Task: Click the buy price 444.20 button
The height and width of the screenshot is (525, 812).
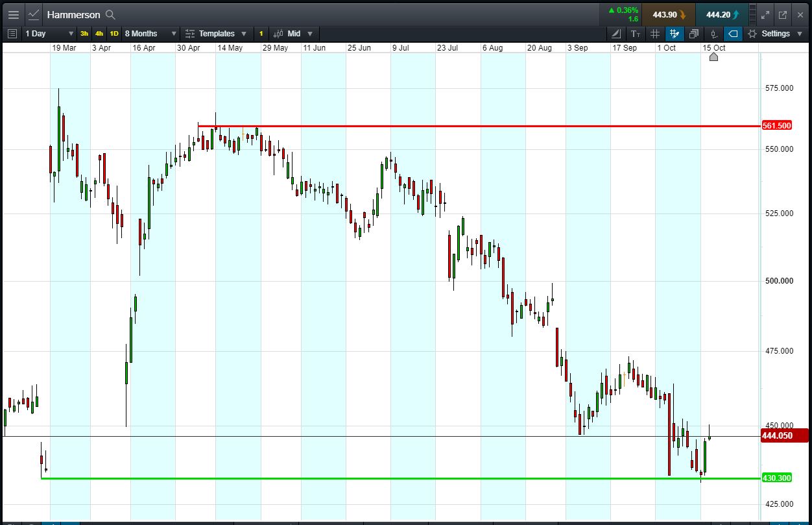Action: tap(722, 14)
